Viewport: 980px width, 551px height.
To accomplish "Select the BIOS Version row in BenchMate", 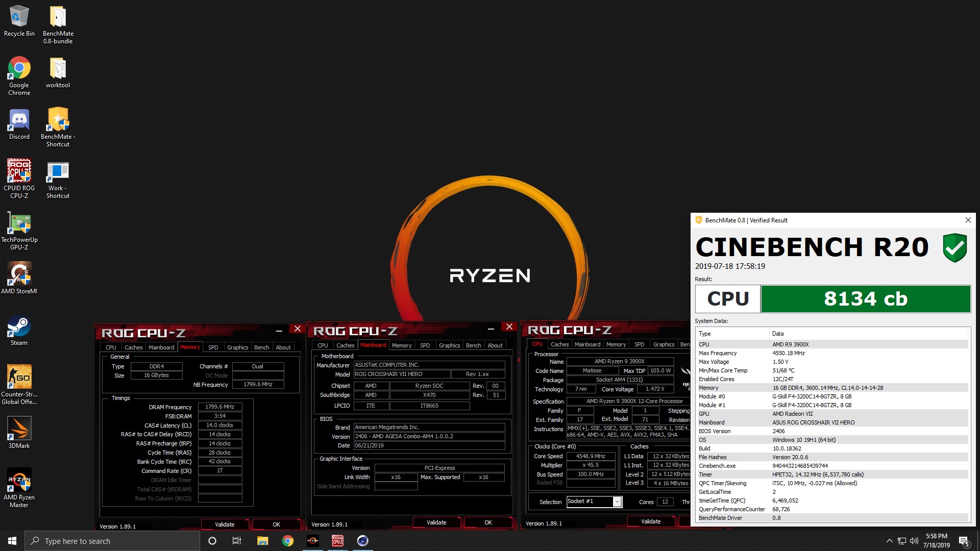I will (832, 431).
